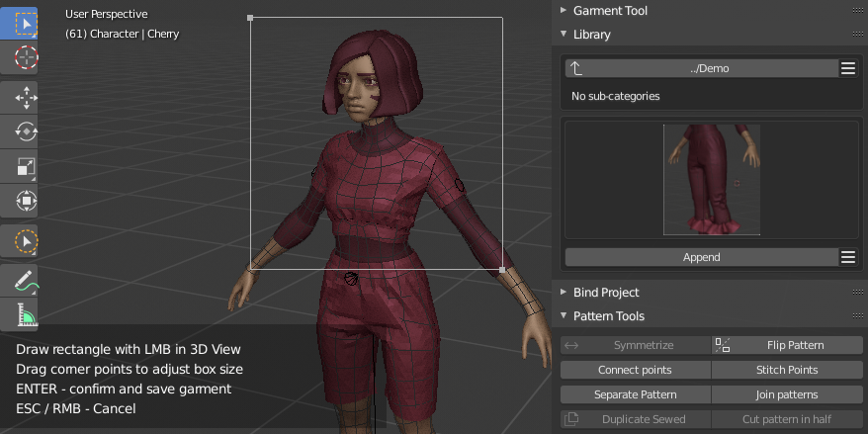Click the Flip Pattern button
The image size is (868, 434).
click(787, 345)
